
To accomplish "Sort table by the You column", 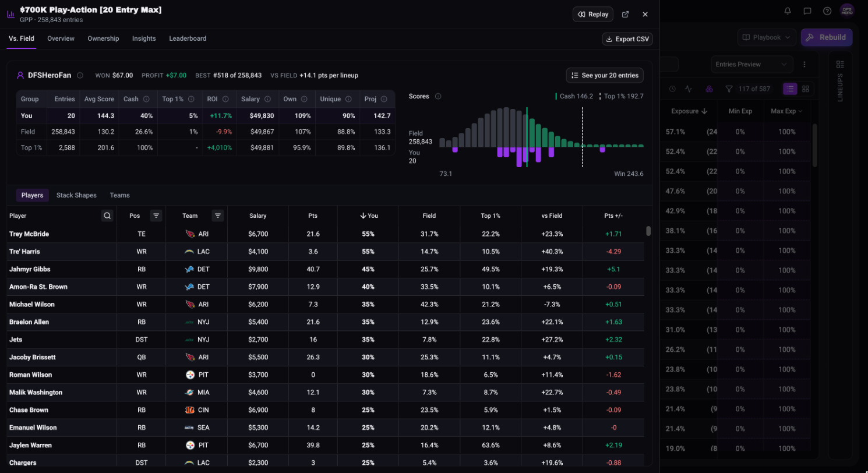I will pos(368,216).
